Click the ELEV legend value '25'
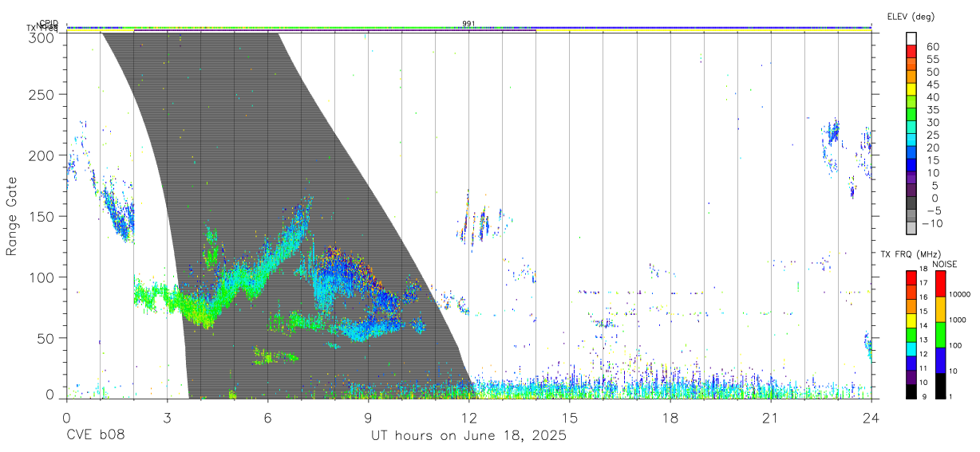 click(932, 136)
